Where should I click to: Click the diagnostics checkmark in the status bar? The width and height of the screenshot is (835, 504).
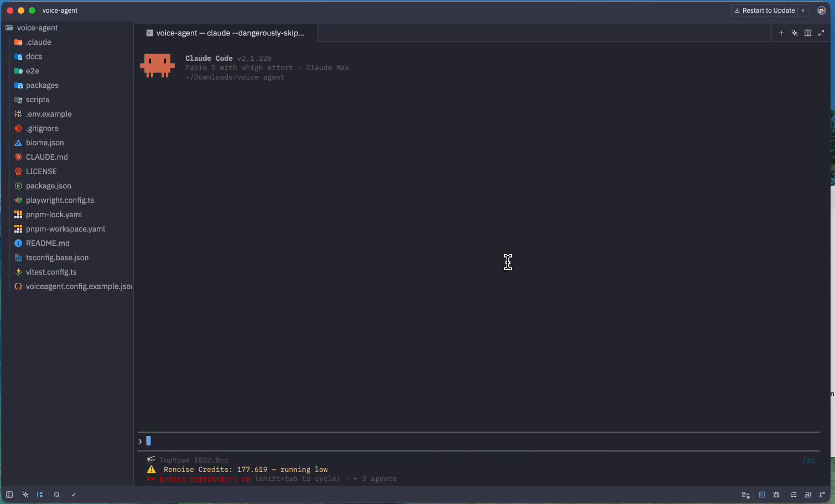(x=74, y=495)
